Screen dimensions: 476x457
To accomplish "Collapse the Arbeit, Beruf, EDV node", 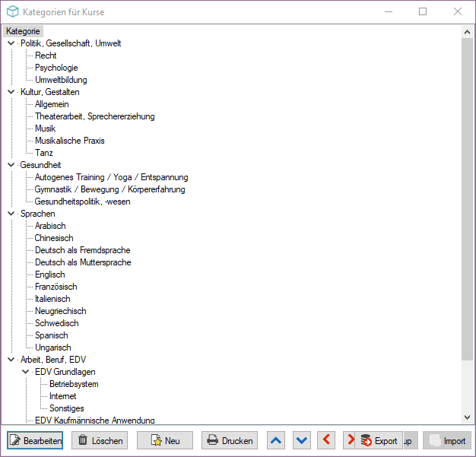I will 11,360.
